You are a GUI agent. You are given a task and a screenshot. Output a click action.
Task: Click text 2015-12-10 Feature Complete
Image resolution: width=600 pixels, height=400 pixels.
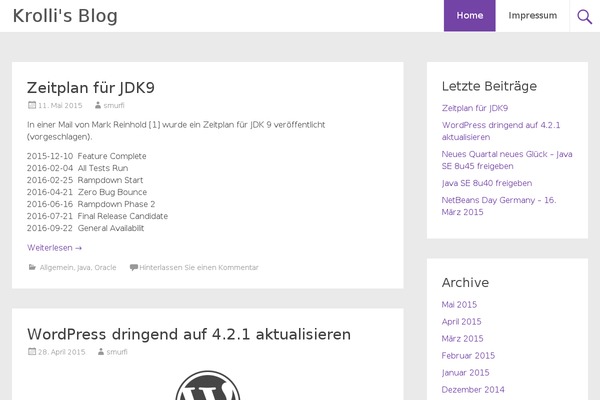(x=86, y=156)
